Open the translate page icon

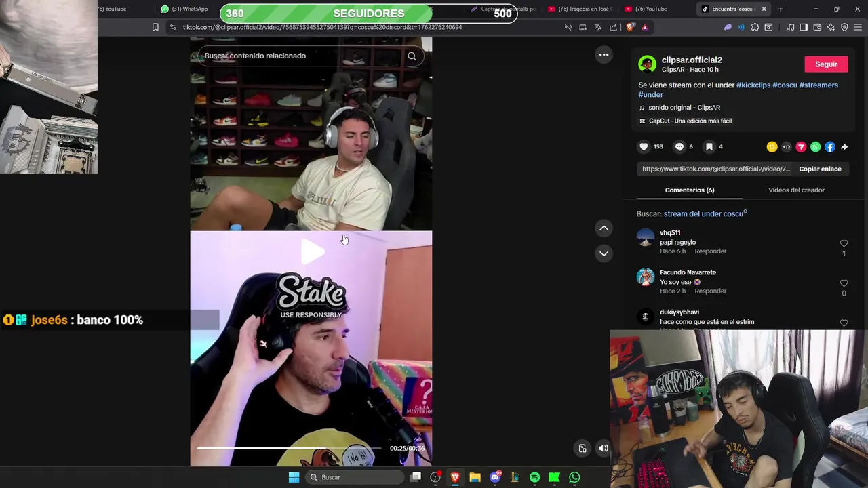(x=597, y=27)
